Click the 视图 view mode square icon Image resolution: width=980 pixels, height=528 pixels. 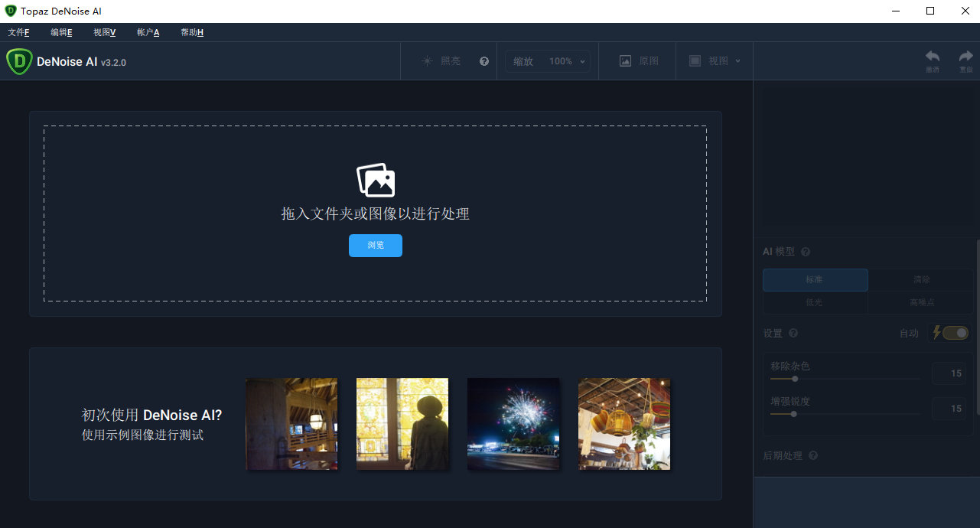pos(695,61)
